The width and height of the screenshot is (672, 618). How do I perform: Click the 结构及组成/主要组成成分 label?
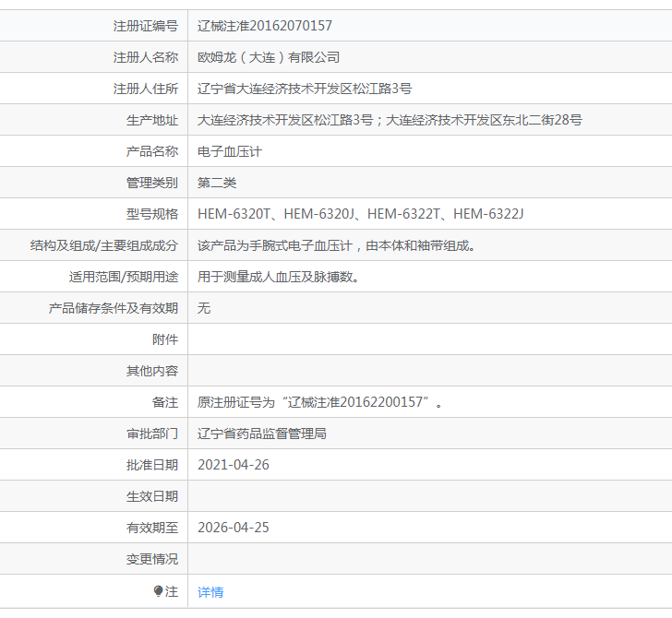point(104,245)
